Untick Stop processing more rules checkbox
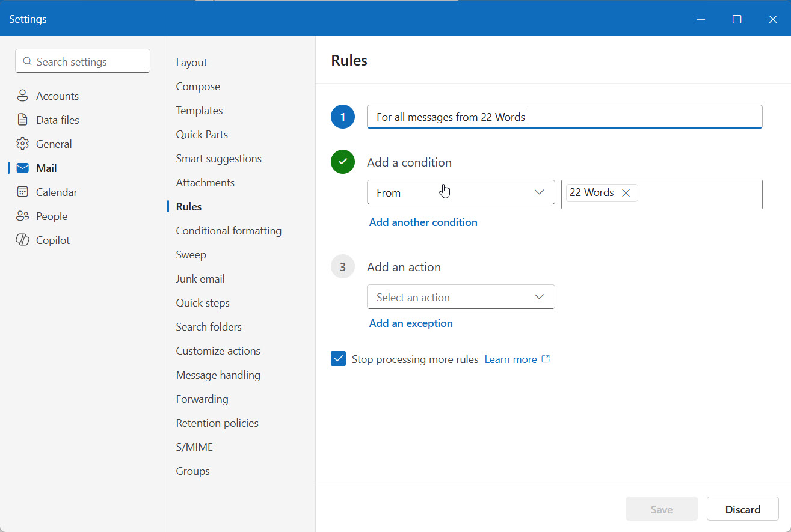Image resolution: width=791 pixels, height=532 pixels. coord(339,359)
